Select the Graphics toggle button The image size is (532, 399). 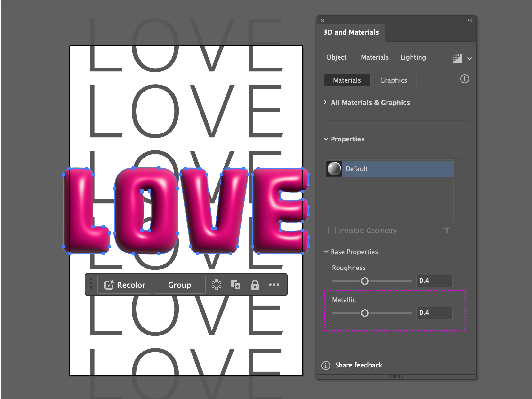point(393,80)
